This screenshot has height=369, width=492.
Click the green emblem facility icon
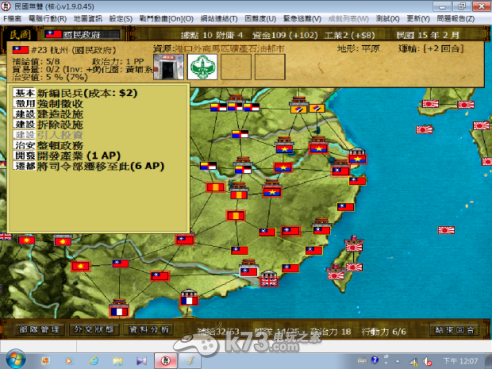[202, 67]
